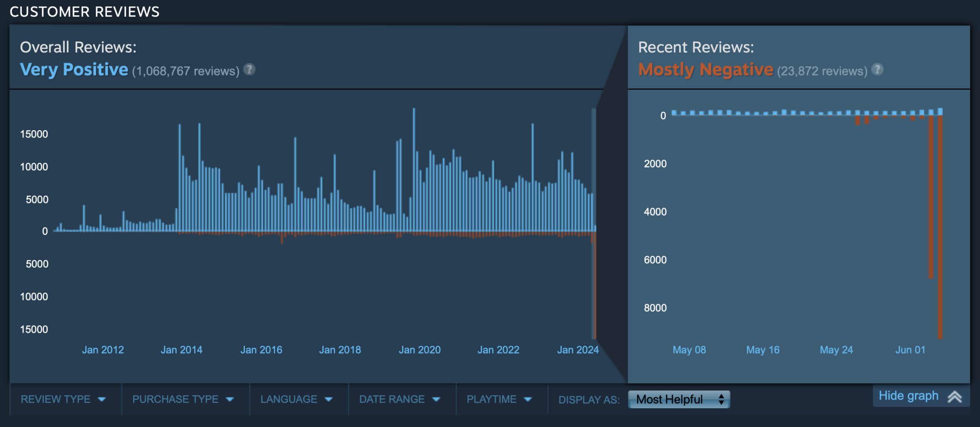Click tallest blue bar near Jan 2020
Viewport: 980px width, 427px height.
click(x=414, y=169)
